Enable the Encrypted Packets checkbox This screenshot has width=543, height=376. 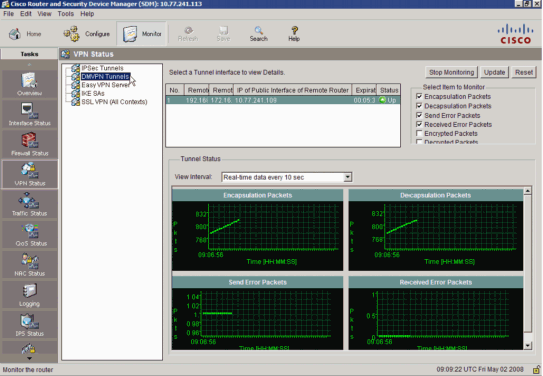tap(419, 133)
